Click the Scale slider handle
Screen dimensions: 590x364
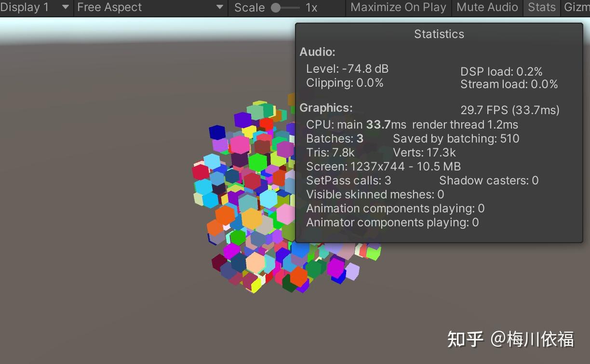275,7
